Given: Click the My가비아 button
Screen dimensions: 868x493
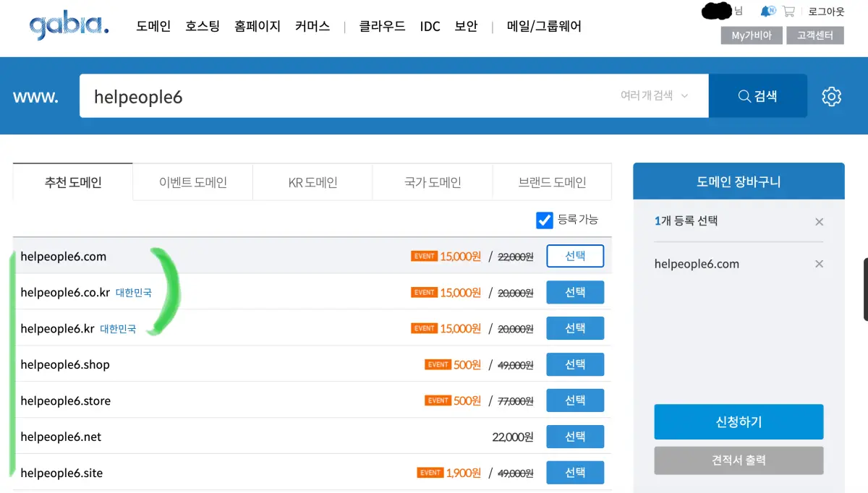Looking at the screenshot, I should [x=752, y=35].
